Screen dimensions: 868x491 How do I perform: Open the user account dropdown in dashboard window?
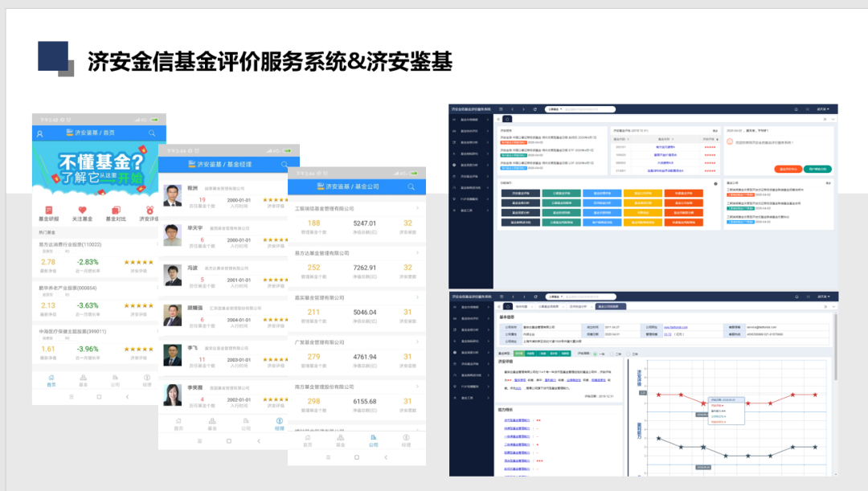tap(824, 109)
